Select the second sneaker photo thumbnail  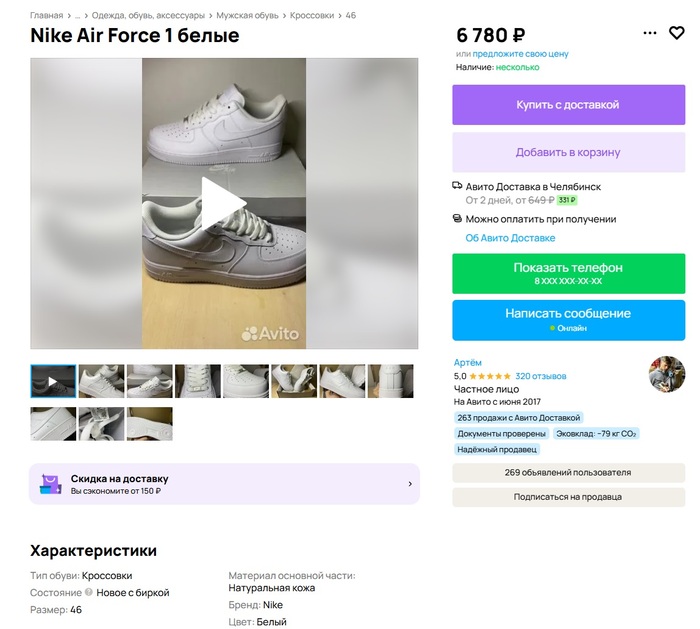[101, 381]
